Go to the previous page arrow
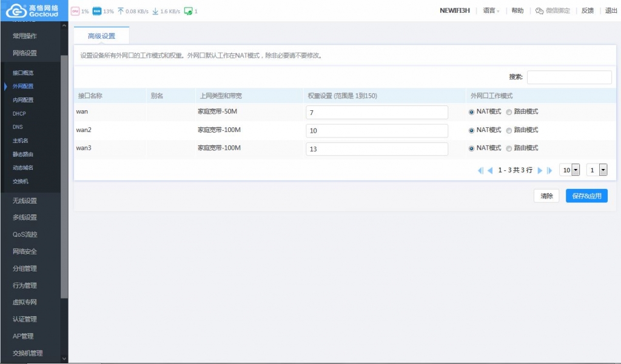This screenshot has height=364, width=621. (x=490, y=171)
